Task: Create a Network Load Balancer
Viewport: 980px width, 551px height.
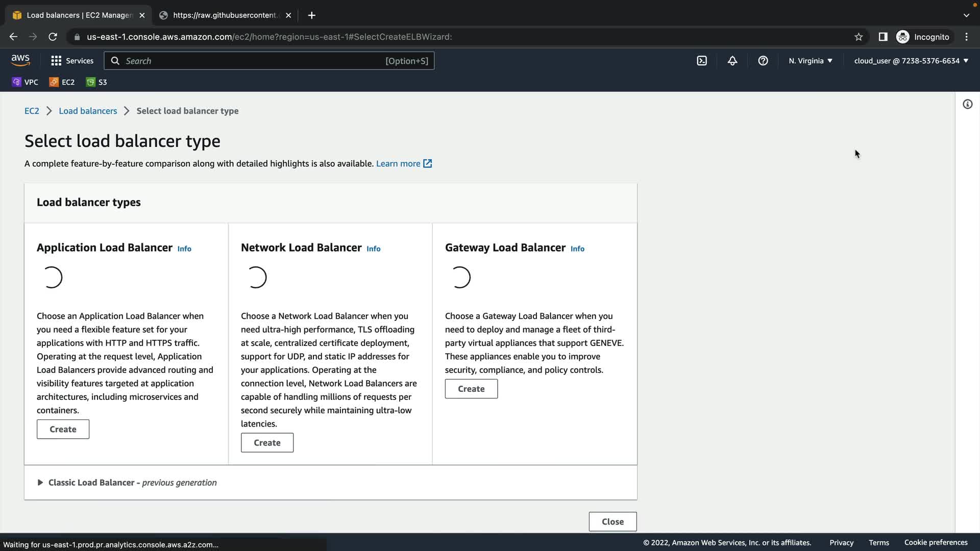Action: 267,443
